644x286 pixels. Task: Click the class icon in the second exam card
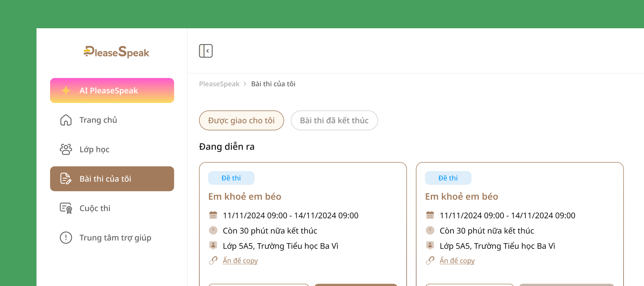point(430,246)
